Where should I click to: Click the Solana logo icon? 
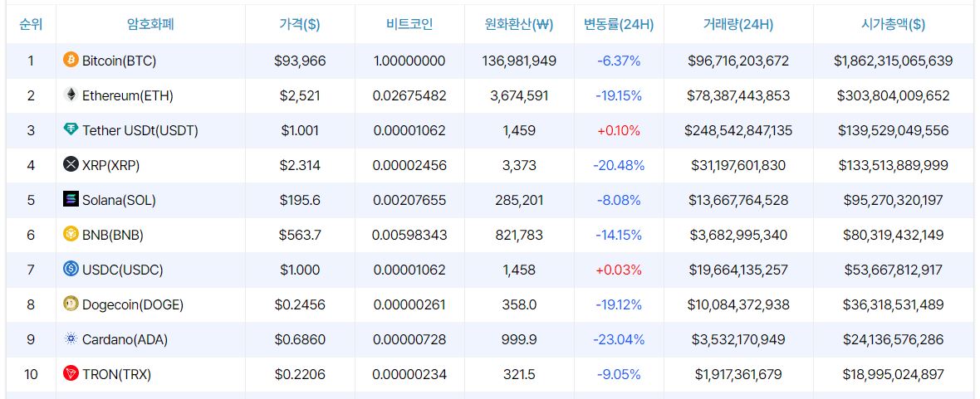tap(71, 199)
